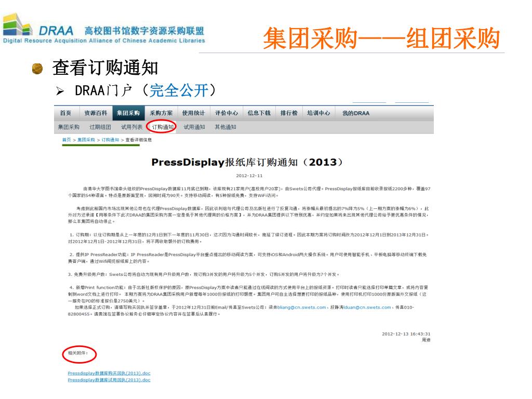Select the 过期组团 submenu item
The width and height of the screenshot is (532, 399).
click(100, 127)
